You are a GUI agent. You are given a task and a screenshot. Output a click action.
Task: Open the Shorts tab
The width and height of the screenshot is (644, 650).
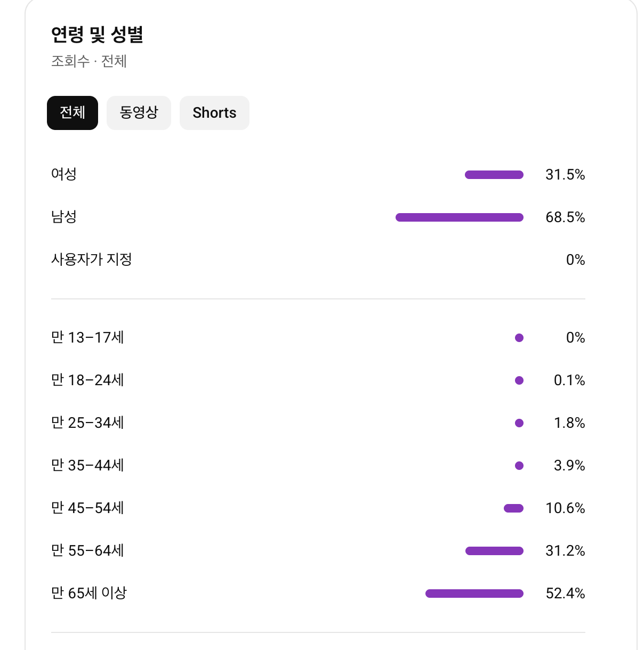(x=214, y=113)
